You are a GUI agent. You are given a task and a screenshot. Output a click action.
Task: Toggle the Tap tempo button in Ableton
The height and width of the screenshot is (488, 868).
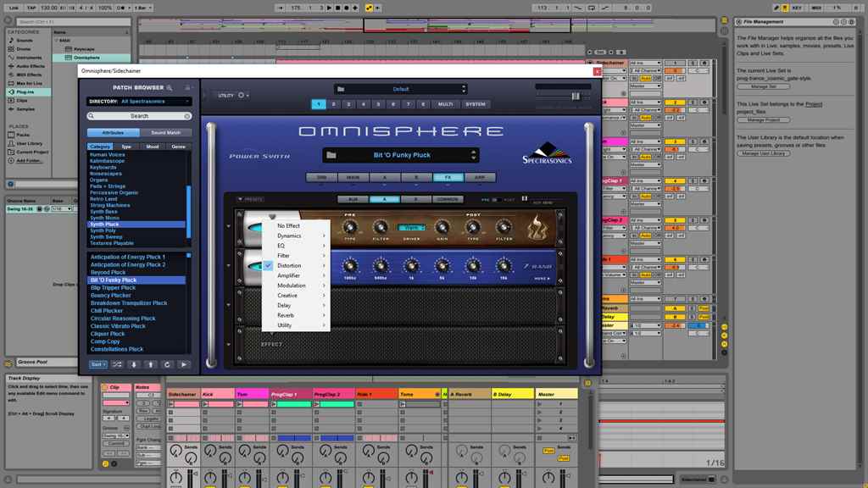pyautogui.click(x=31, y=8)
